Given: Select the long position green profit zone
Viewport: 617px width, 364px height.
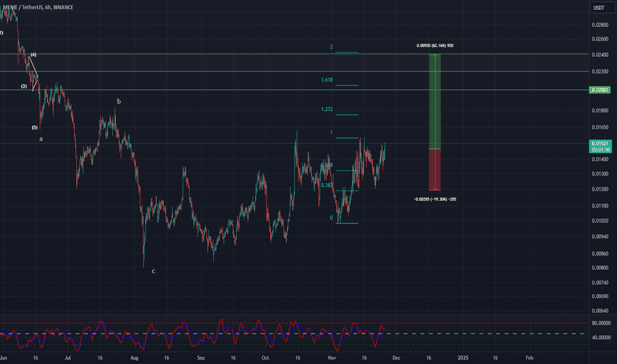Looking at the screenshot, I should (x=435, y=101).
